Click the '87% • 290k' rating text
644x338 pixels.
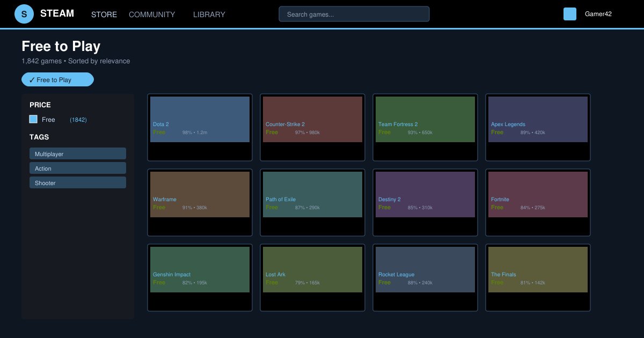click(x=308, y=208)
